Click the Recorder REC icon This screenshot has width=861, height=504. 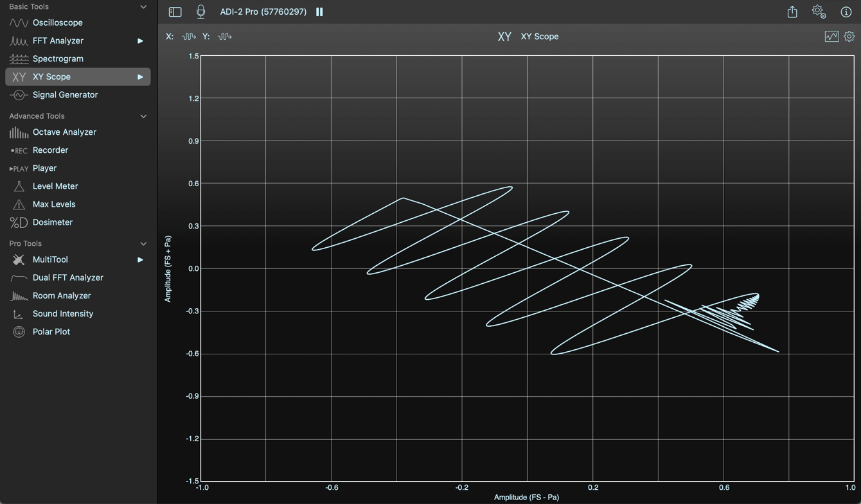[19, 150]
